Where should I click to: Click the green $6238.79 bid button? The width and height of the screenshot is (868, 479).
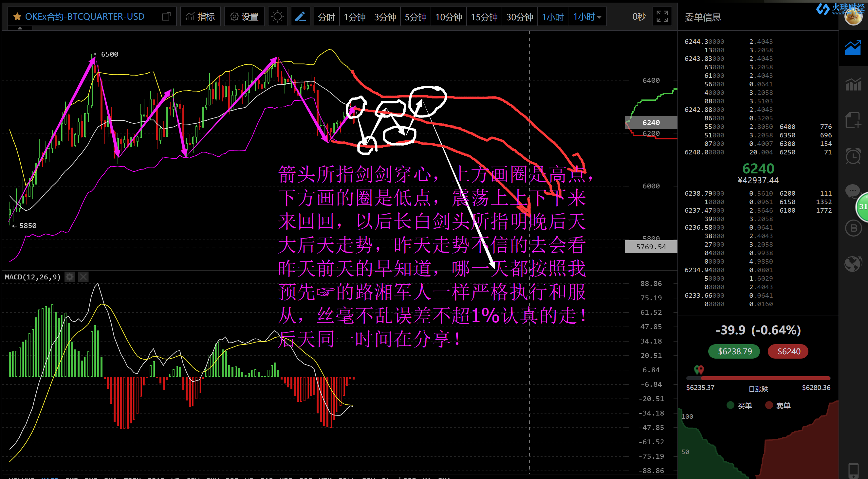tap(734, 351)
